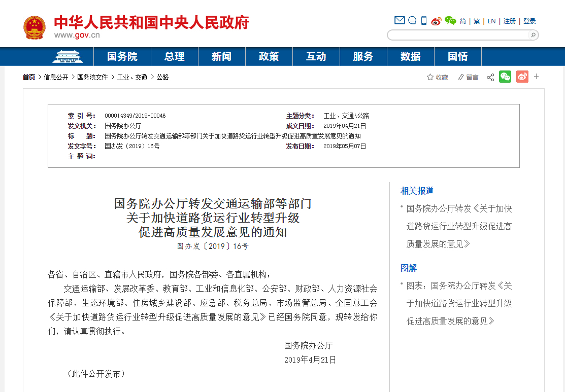Add page to favorites with 收藏
The height and width of the screenshot is (392, 565).
438,77
